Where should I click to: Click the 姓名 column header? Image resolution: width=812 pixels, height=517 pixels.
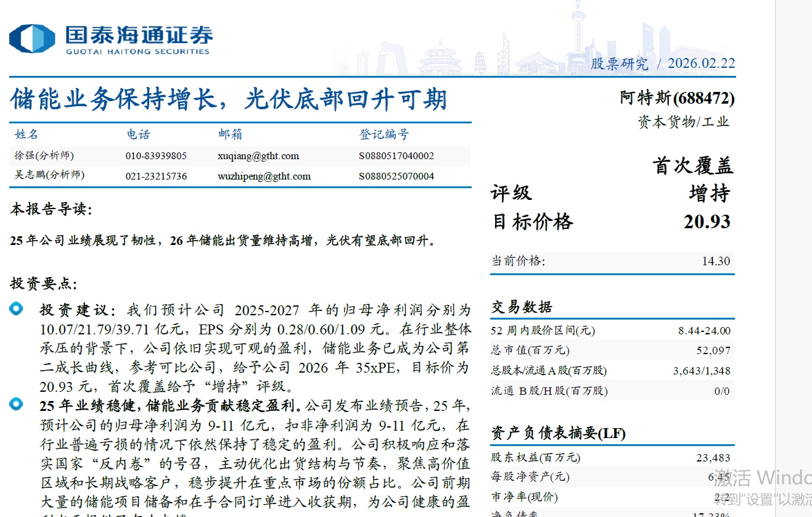pyautogui.click(x=27, y=134)
